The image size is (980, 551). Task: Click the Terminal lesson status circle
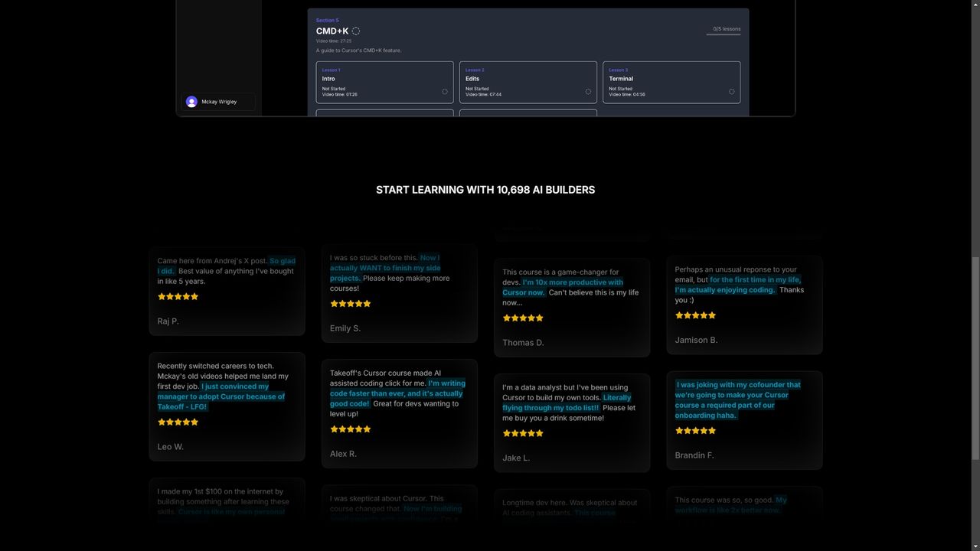point(731,92)
